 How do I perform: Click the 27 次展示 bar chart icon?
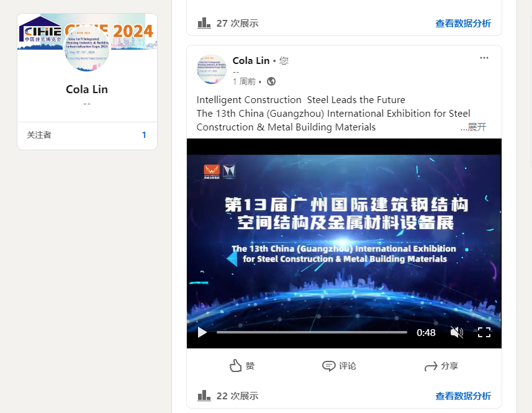204,23
